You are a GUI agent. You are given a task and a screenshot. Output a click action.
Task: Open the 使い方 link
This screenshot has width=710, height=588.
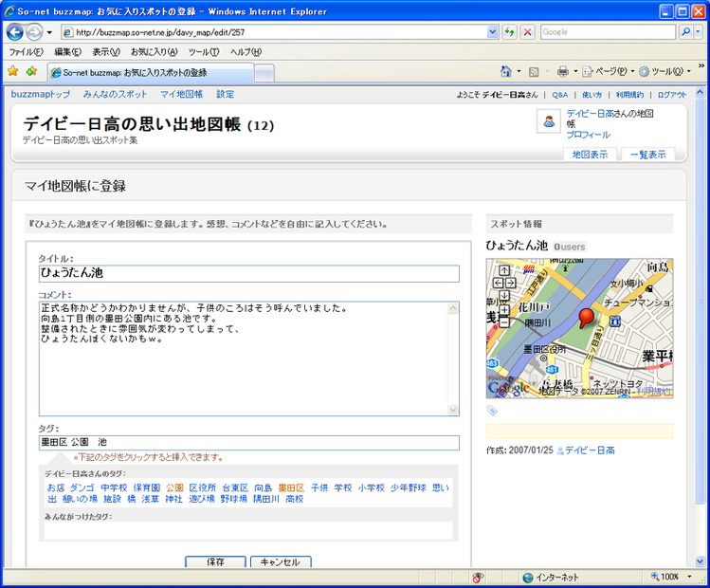[592, 95]
